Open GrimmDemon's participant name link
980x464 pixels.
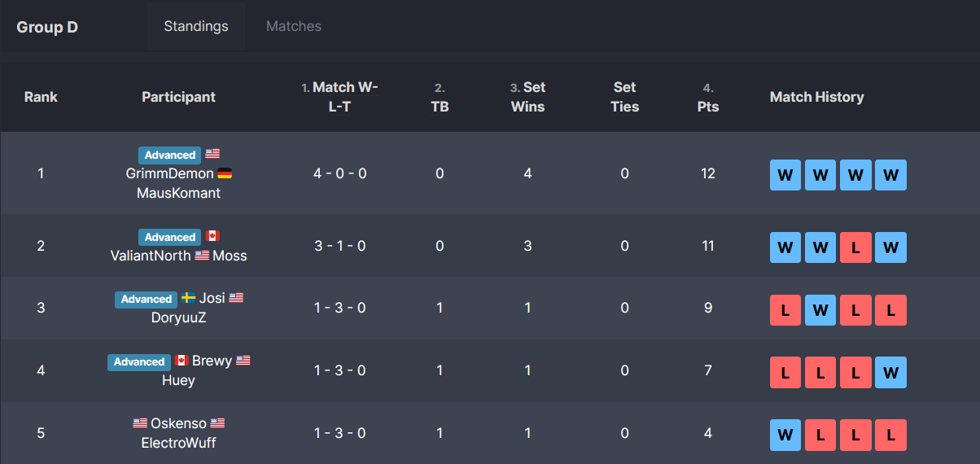coord(170,173)
